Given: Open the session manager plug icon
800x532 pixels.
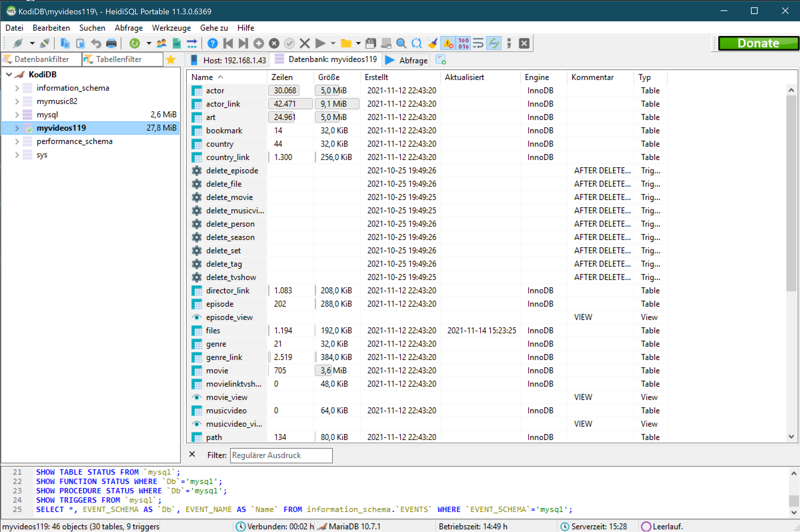Looking at the screenshot, I should pyautogui.click(x=18, y=43).
